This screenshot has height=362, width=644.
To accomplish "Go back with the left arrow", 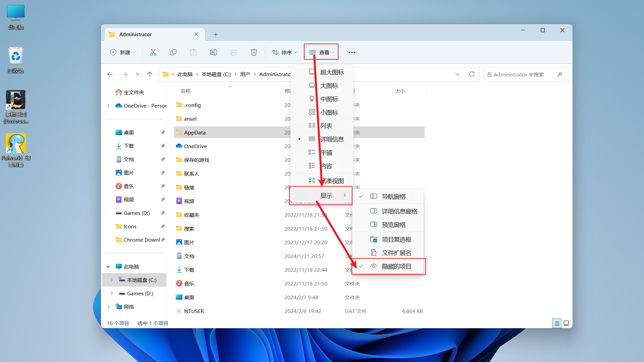I will [110, 74].
